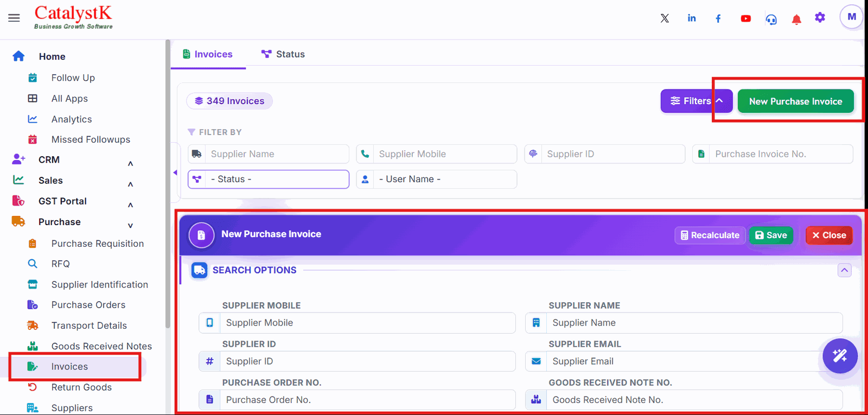Screen dimensions: 868x415
Task: Save the new purchase invoice
Action: [771, 235]
